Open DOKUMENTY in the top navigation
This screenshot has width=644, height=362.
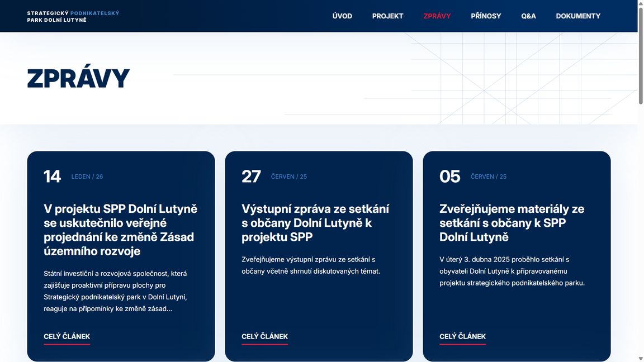pos(578,16)
